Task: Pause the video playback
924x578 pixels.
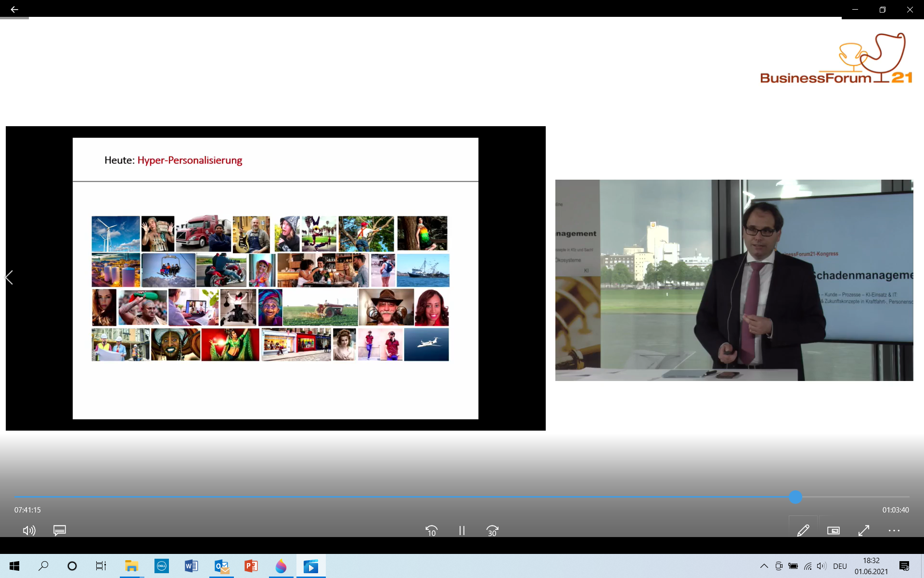Action: coord(462,530)
